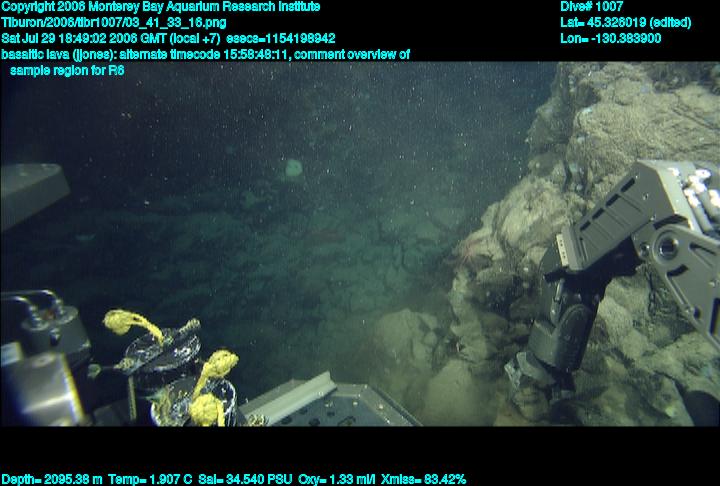Click the pale round blob in water
Screen dimensions: 720x486
[x=294, y=169]
